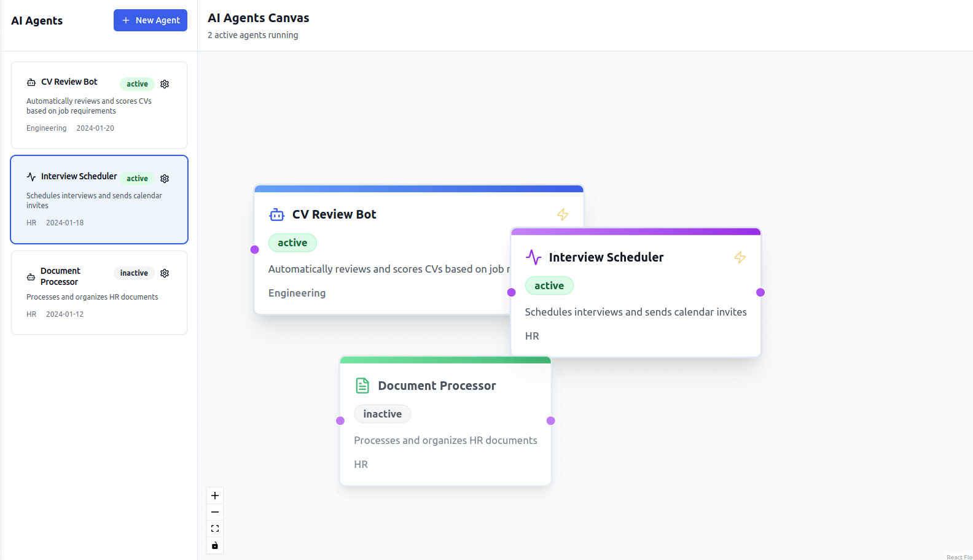Click active badge on Interview Scheduler canvas node

(549, 286)
